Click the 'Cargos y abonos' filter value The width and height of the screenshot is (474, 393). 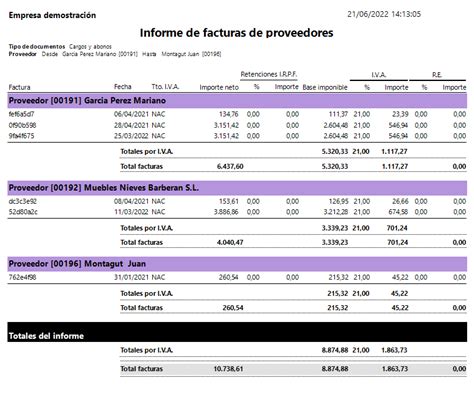(x=90, y=47)
